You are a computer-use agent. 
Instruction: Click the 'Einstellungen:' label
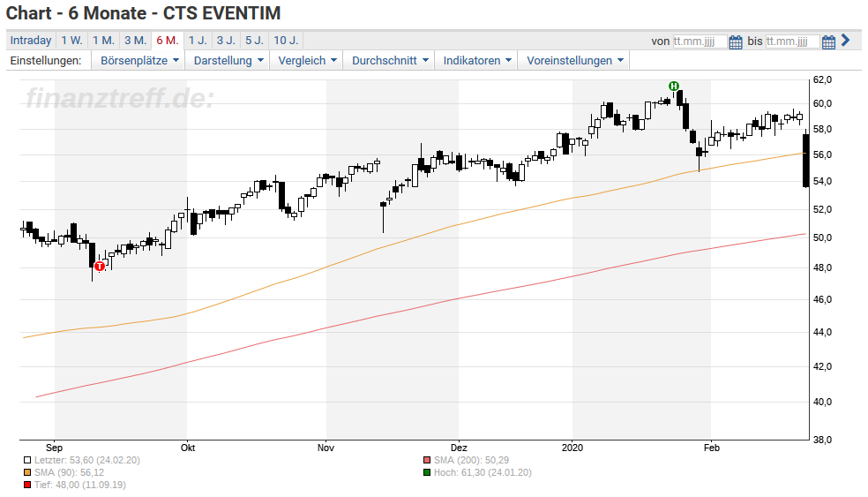(46, 60)
